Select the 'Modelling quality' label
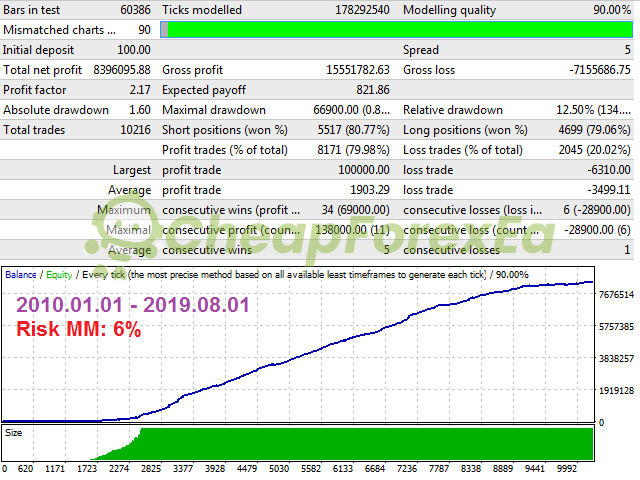Viewport: 640px width, 480px height. click(449, 10)
